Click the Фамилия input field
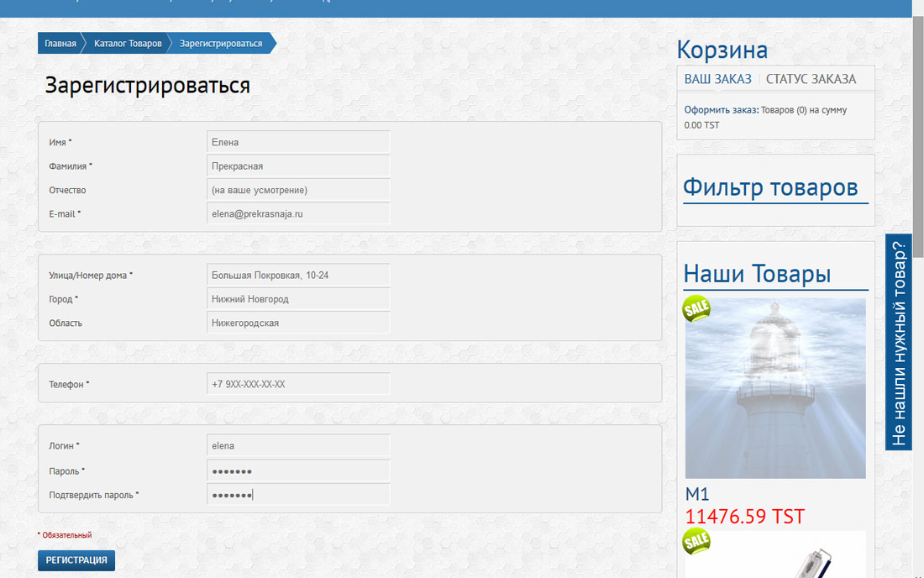Viewport: 924px width, 578px height. point(298,166)
